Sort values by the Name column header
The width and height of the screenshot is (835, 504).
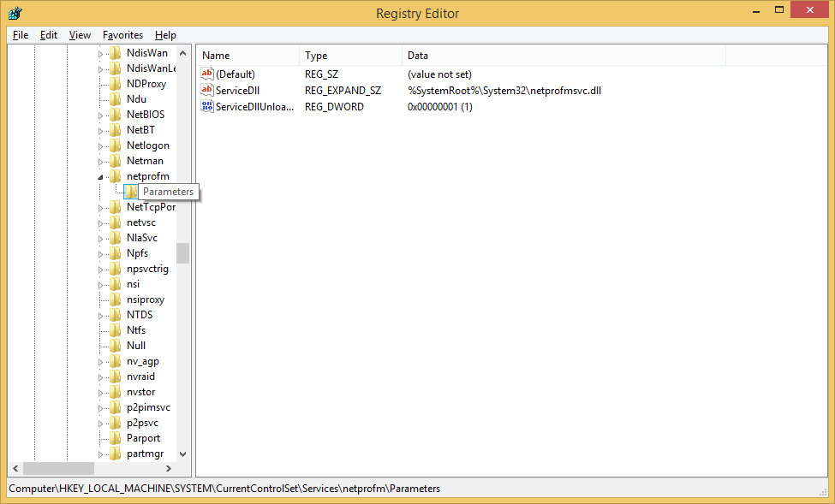pos(248,56)
